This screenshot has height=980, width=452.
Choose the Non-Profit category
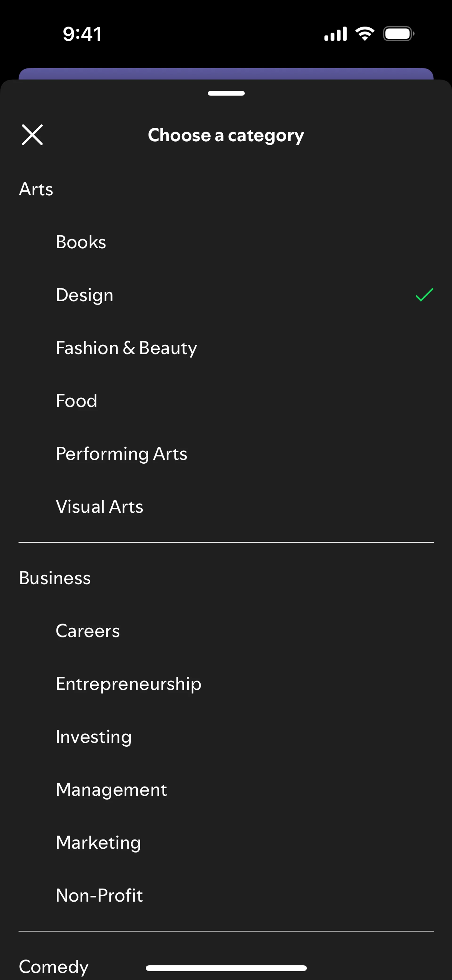tap(99, 895)
